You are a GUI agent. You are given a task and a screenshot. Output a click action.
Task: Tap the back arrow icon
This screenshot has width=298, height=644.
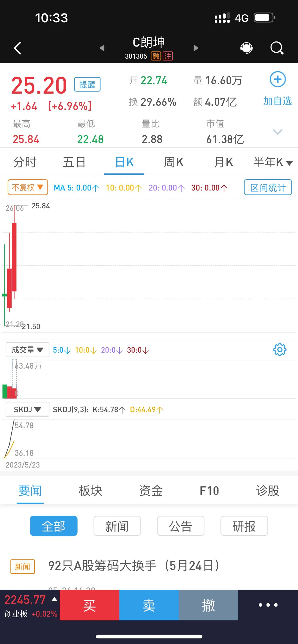click(x=17, y=48)
